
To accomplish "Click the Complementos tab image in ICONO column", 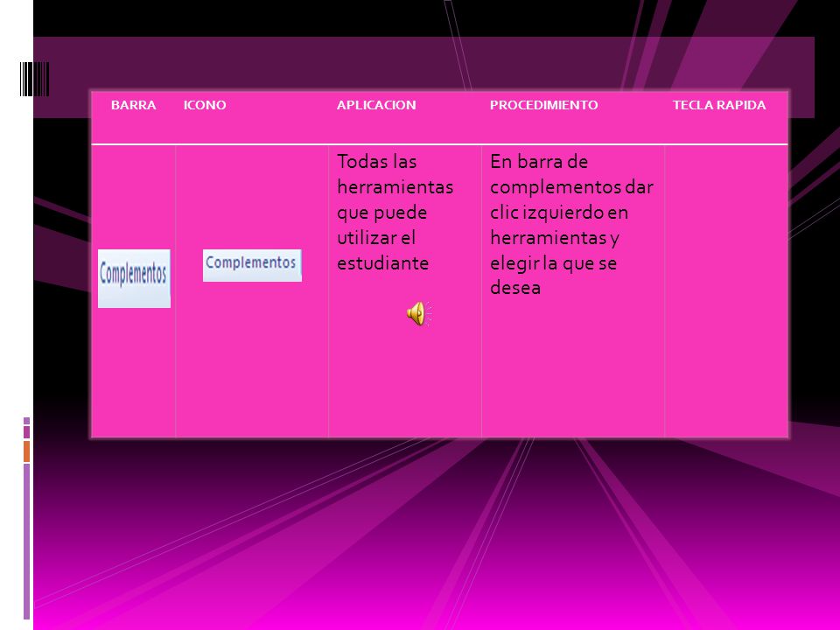I will pos(252,265).
